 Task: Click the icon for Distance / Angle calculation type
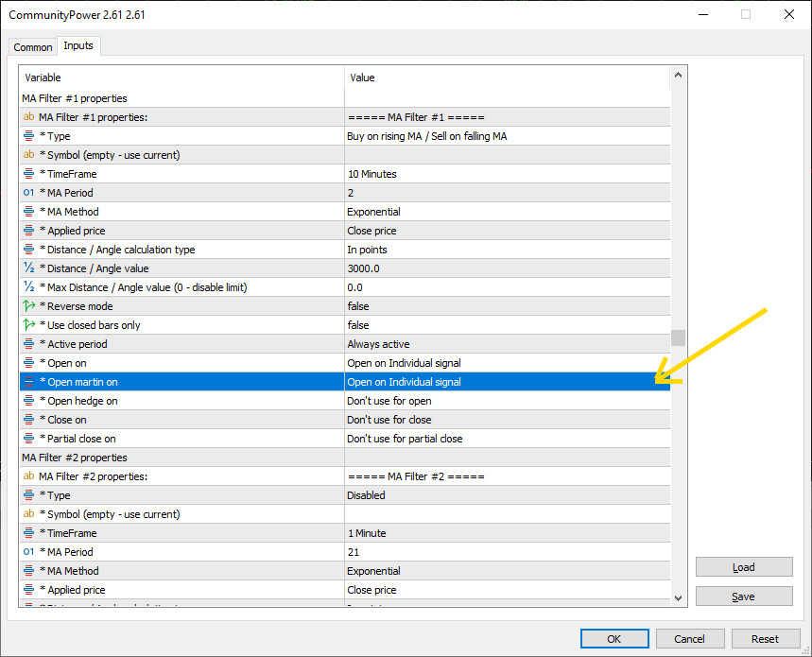[29, 250]
